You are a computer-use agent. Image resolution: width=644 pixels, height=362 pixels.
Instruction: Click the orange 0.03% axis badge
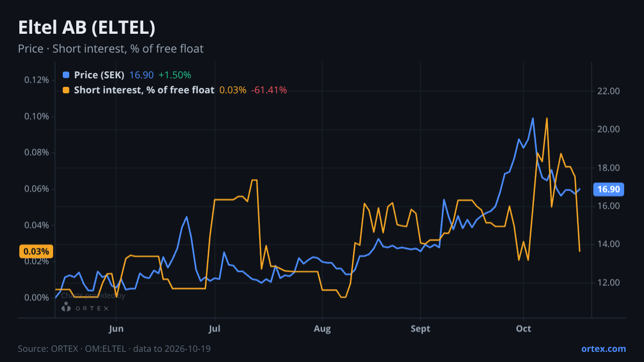pos(36,252)
